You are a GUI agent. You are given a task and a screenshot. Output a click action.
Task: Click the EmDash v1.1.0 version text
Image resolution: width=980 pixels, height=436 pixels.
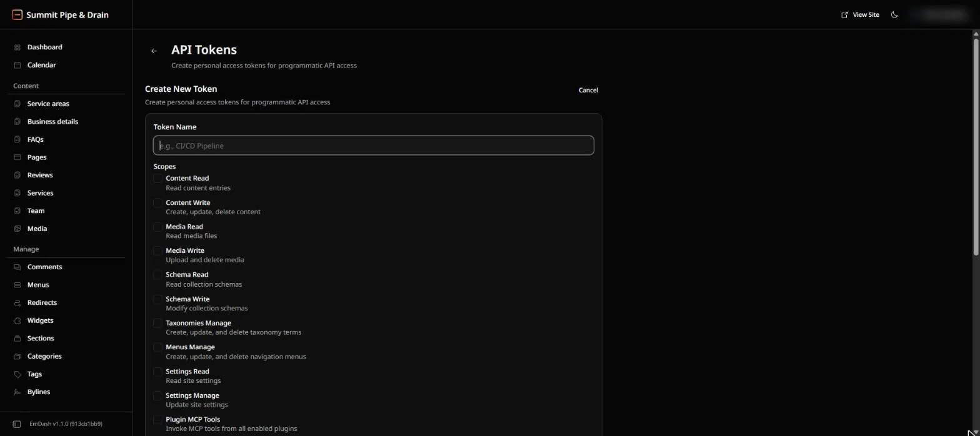click(66, 424)
